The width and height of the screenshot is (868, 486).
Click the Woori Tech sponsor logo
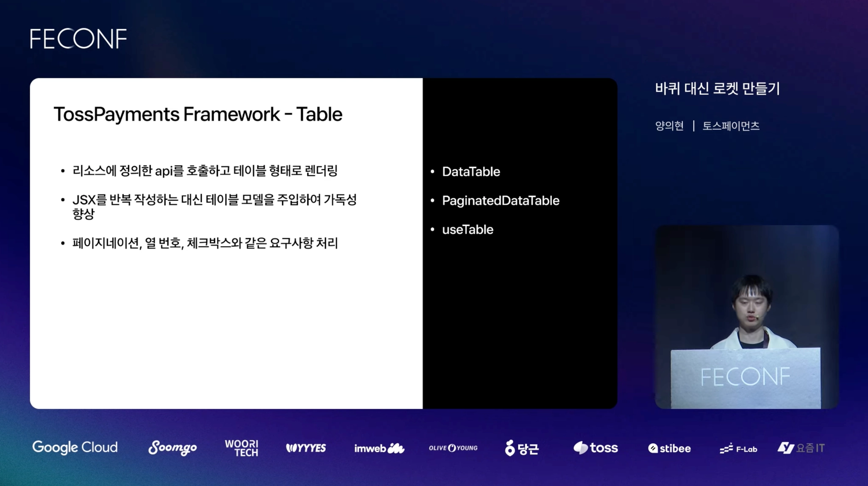pos(241,448)
